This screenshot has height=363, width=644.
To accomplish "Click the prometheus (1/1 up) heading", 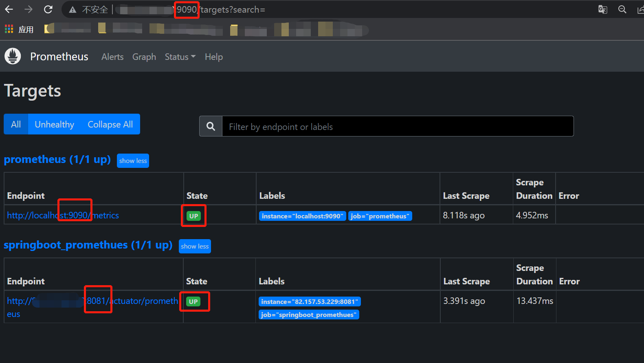I will coord(57,159).
